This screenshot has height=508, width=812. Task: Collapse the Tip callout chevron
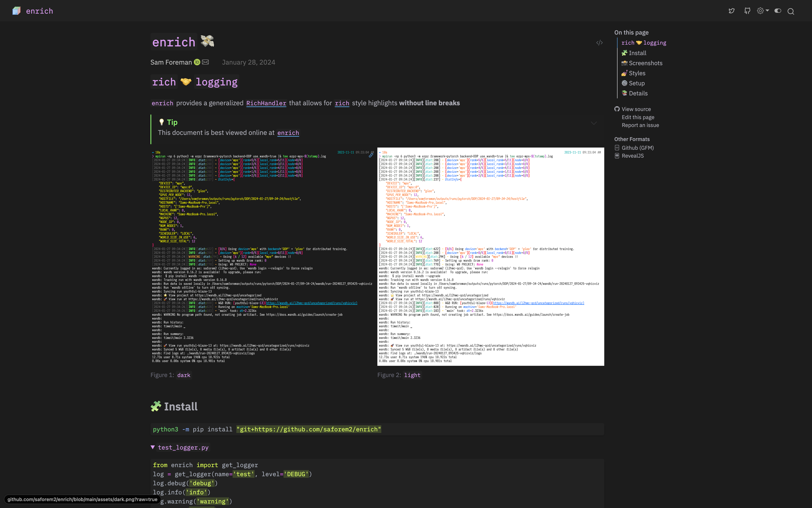pyautogui.click(x=594, y=123)
